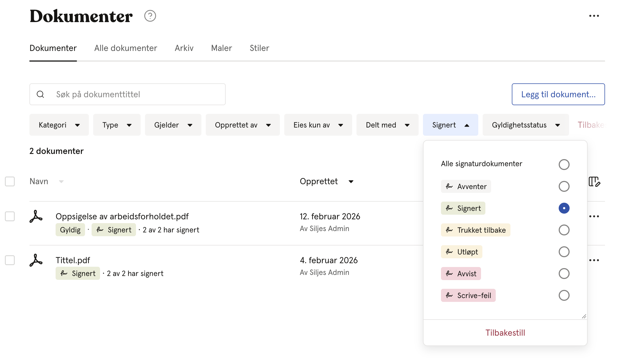
Task: Select Alle signaturdokumenter radio button
Action: click(564, 165)
